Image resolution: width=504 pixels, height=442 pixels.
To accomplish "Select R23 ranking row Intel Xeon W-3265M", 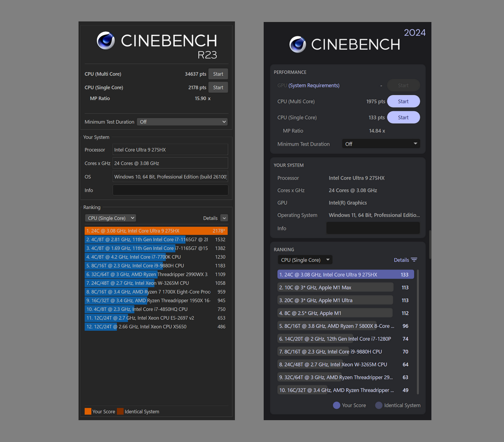I will (x=156, y=283).
